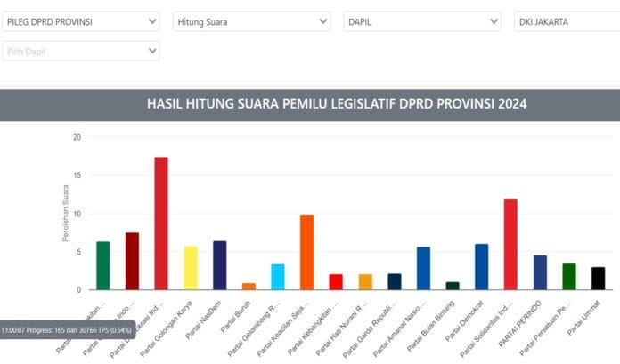Click the PARTAI PERINDO bar
The height and width of the screenshot is (364, 620).
coord(540,272)
